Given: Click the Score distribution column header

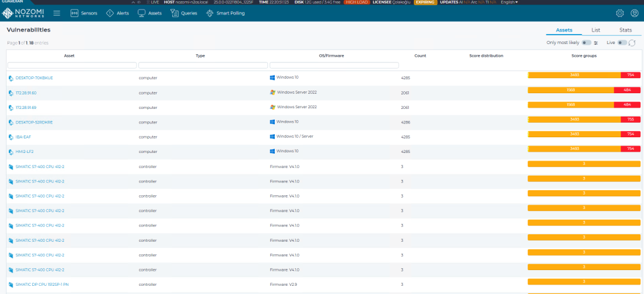Looking at the screenshot, I should point(486,56).
